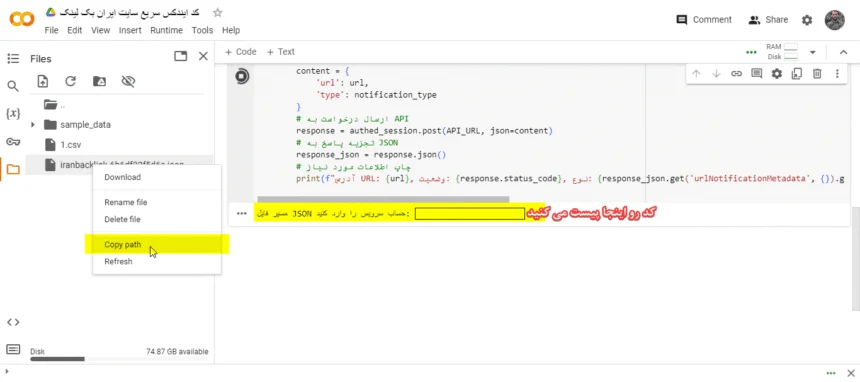Close the bottom status panel

click(851, 373)
